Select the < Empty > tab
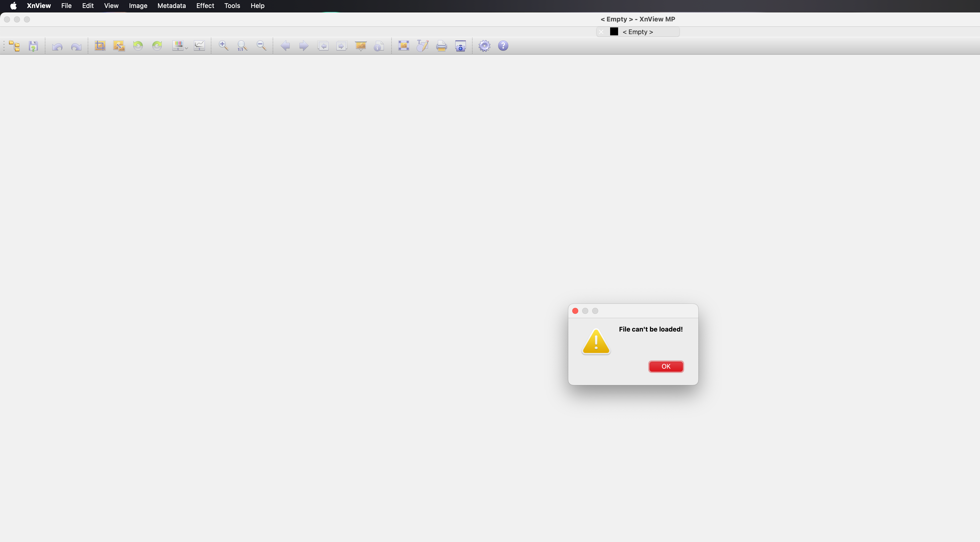Image resolution: width=980 pixels, height=542 pixels. point(638,32)
